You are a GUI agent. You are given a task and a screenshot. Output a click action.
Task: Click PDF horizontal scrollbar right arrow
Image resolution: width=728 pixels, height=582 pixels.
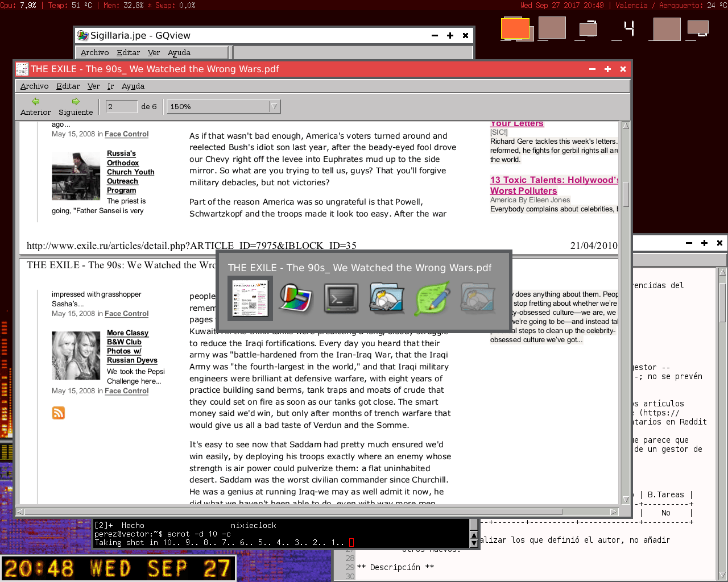(x=614, y=512)
